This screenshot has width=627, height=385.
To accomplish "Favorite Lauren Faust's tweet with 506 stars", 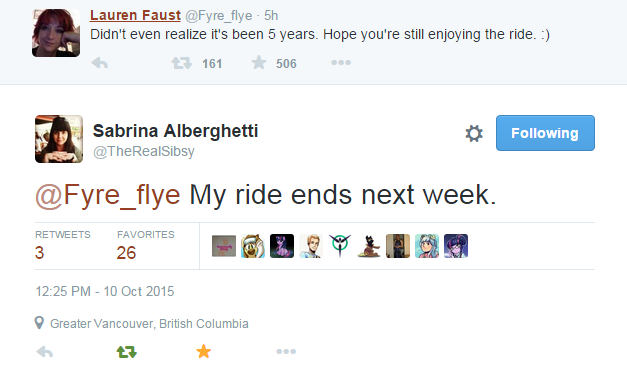I will tap(259, 62).
